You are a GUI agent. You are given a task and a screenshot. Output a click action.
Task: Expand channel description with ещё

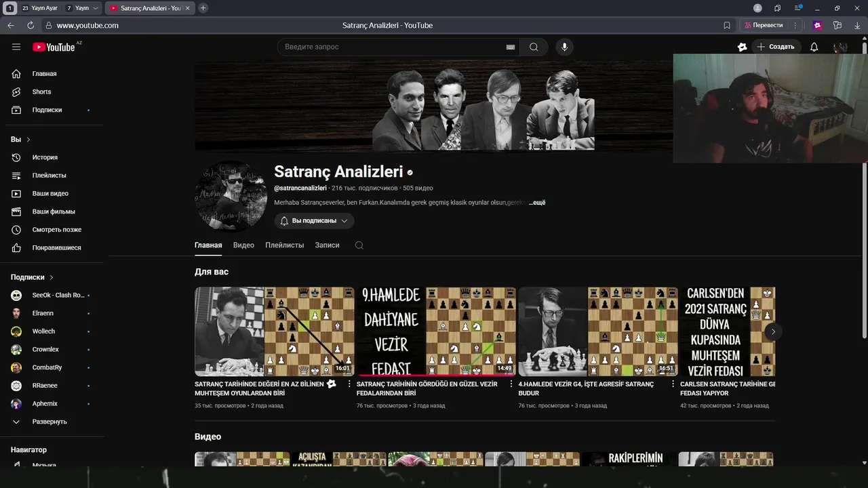[537, 203]
